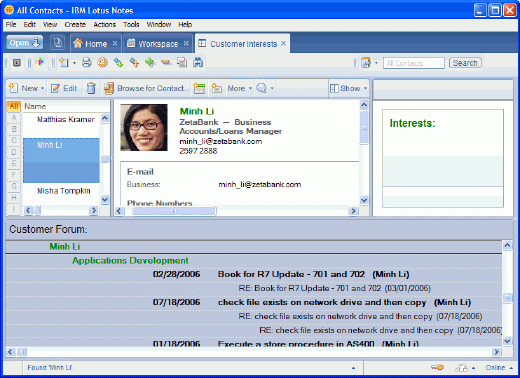This screenshot has height=378, width=520.
Task: Click the Edit contact button
Action: tap(64, 88)
